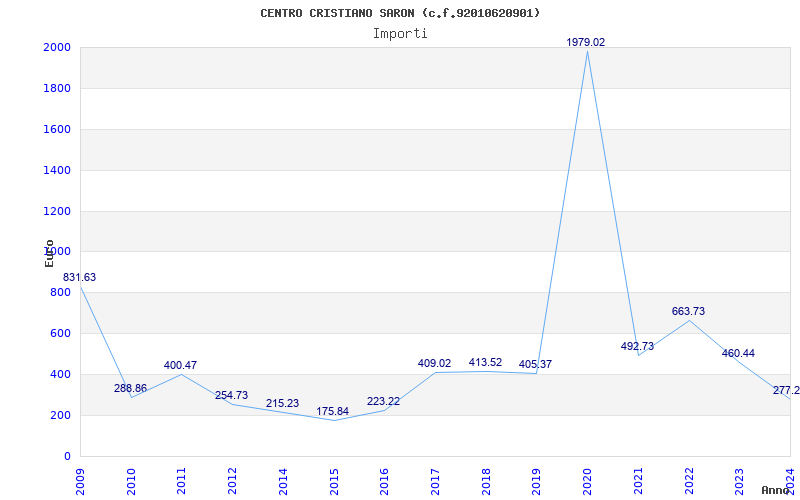
Task: Click the 2014 x-axis year label
Action: pyautogui.click(x=283, y=481)
